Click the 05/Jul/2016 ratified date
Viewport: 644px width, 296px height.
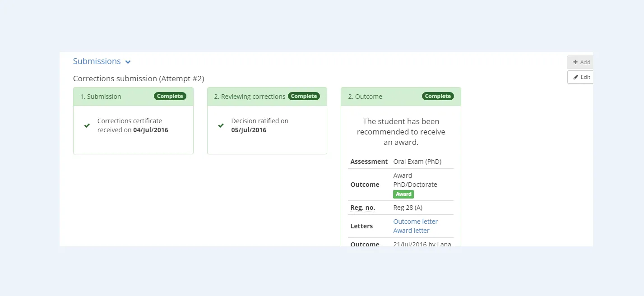tap(249, 130)
